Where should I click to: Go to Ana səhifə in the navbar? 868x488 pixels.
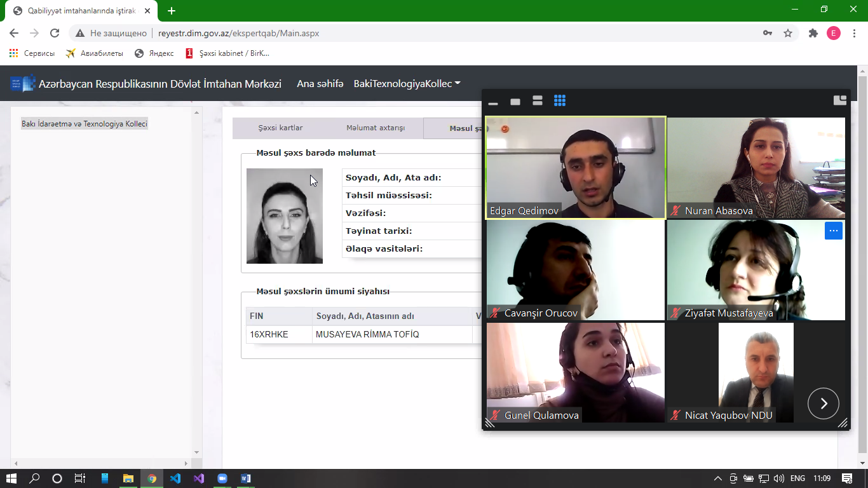(320, 84)
